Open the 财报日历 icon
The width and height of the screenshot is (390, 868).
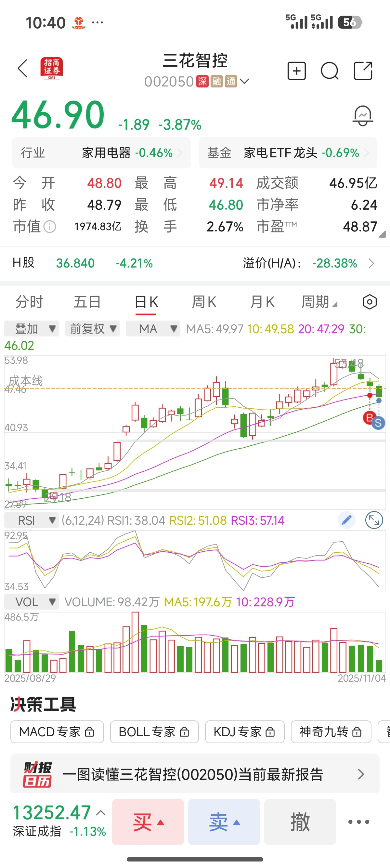click(x=37, y=774)
